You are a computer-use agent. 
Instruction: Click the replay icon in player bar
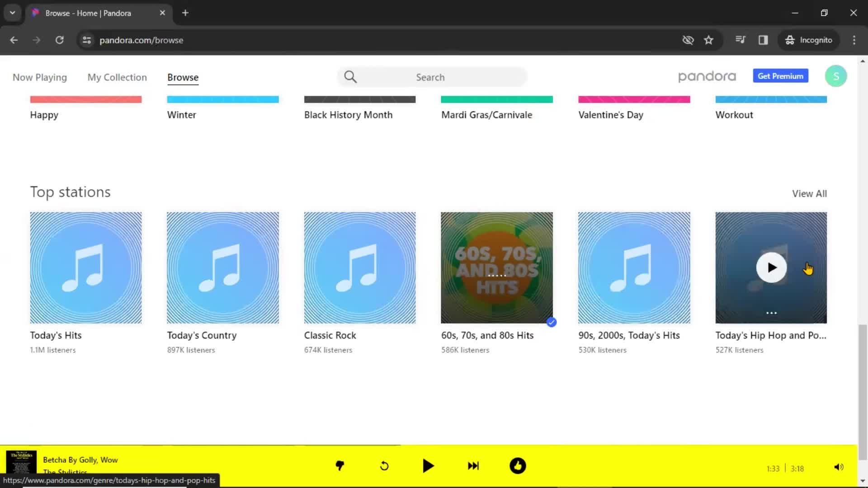(384, 466)
